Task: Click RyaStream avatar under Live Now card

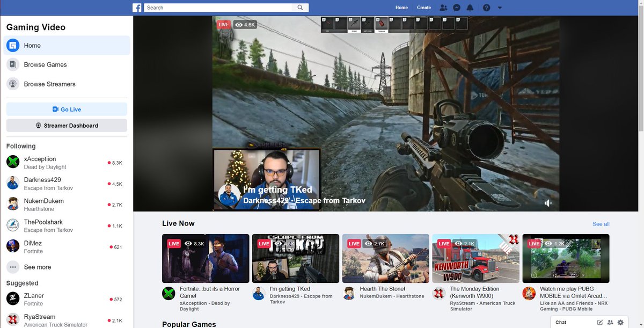Action: pos(439,293)
